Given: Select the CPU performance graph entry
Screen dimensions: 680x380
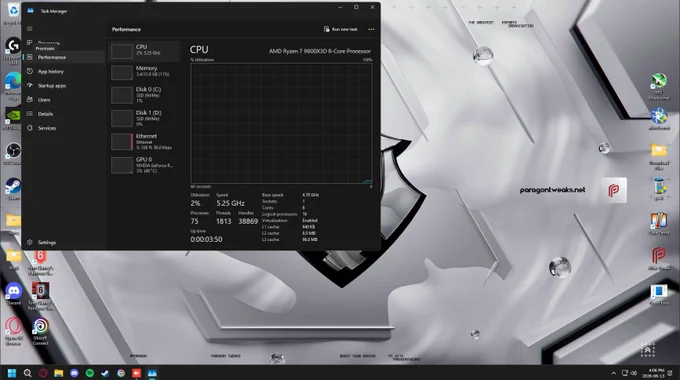Looking at the screenshot, I should coord(144,51).
